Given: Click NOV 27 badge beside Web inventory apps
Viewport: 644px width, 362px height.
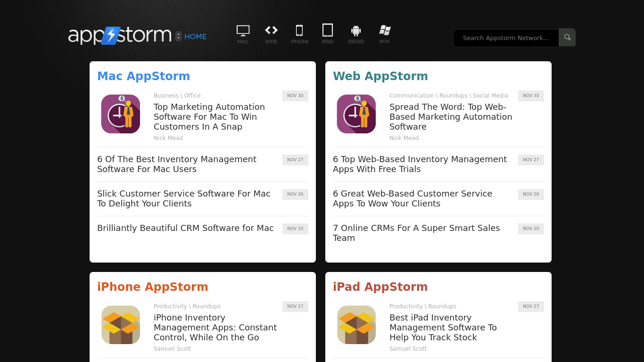Looking at the screenshot, I should pyautogui.click(x=531, y=160).
